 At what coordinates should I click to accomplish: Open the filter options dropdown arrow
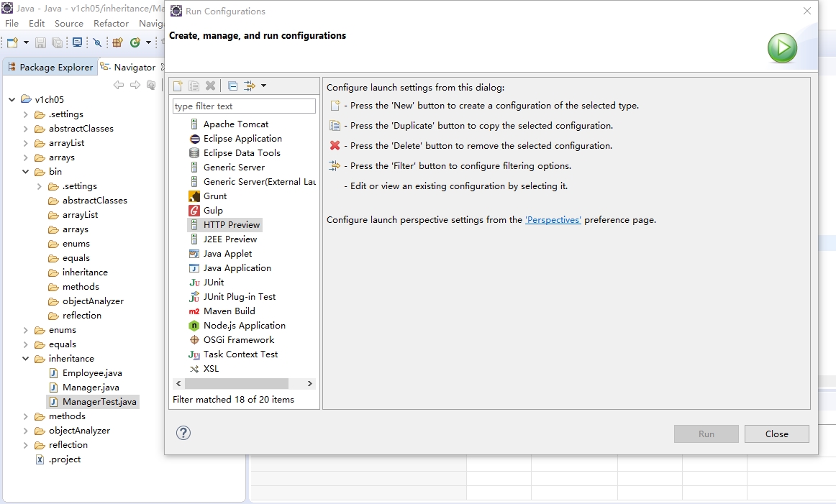(263, 86)
